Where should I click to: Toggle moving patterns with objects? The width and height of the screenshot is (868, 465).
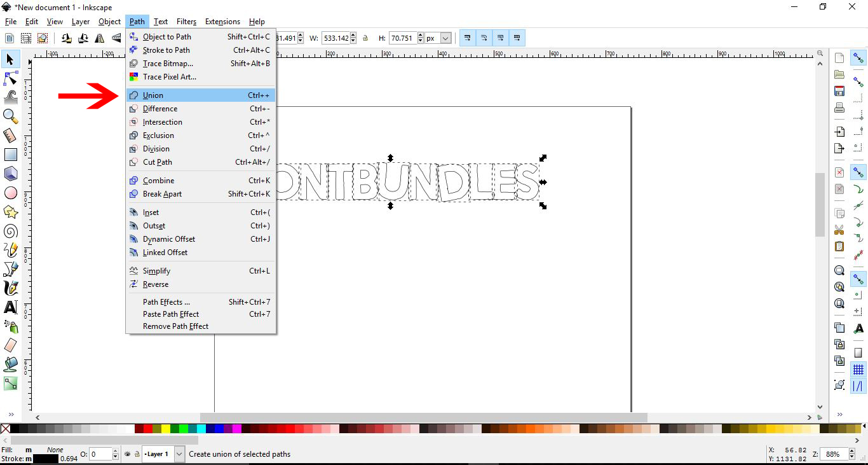517,38
